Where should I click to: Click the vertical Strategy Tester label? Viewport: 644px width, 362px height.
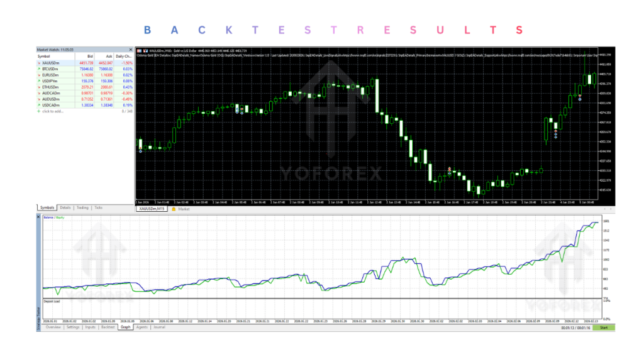pyautogui.click(x=38, y=319)
